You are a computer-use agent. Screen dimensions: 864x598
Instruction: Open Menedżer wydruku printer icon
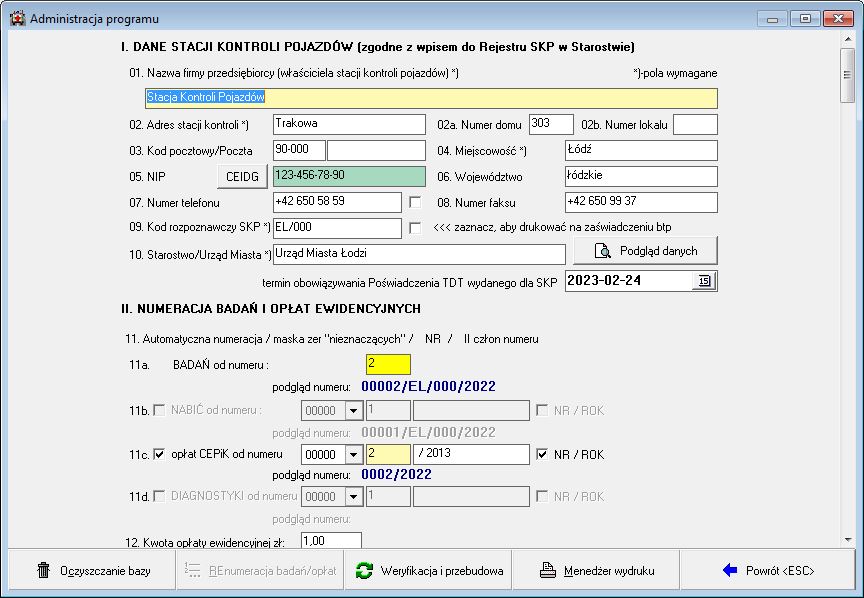click(547, 571)
